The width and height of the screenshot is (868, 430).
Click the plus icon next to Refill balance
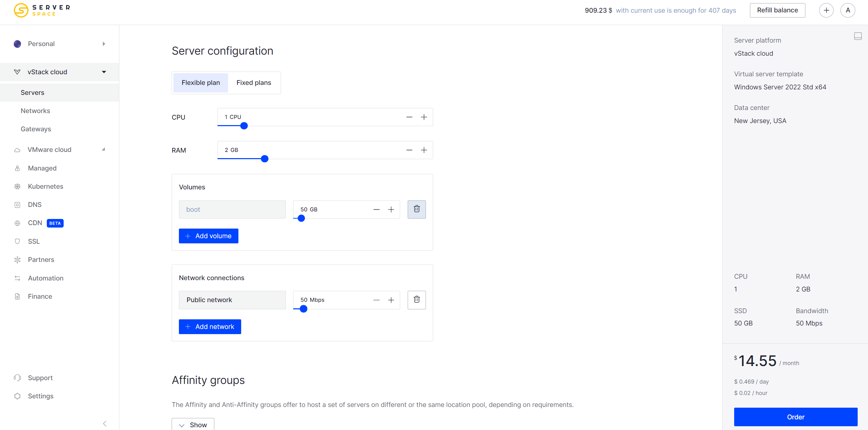tap(826, 10)
